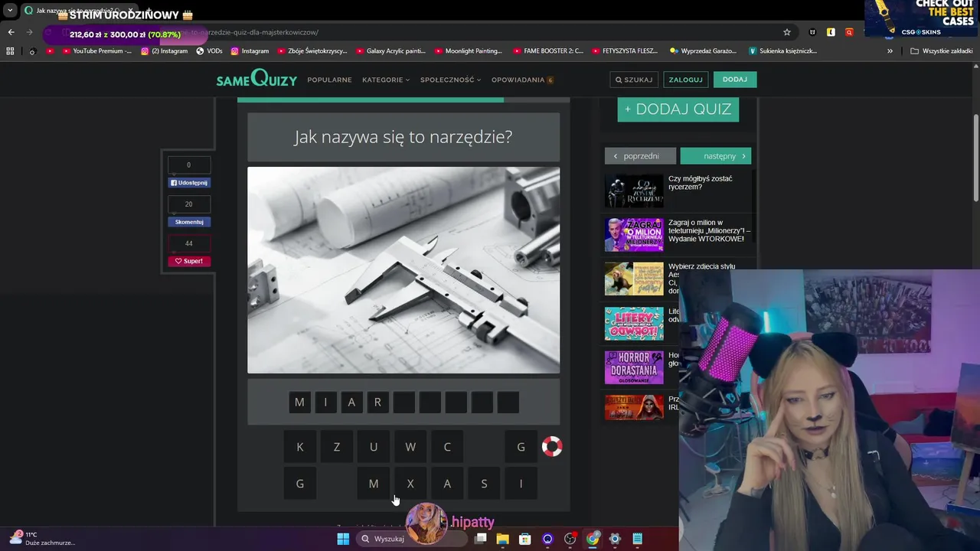Screen dimensions: 980x551
Task: Expand the KATEGORIE menu
Action: 386,80
